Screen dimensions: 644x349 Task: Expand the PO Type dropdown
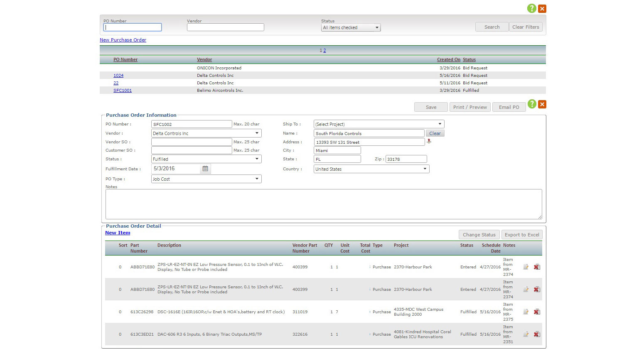(206, 179)
